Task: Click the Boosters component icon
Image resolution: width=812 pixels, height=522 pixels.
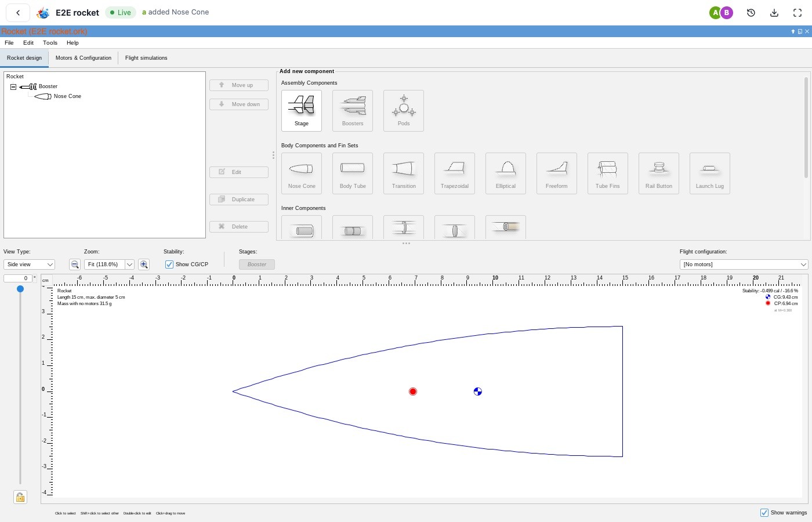Action: click(353, 111)
